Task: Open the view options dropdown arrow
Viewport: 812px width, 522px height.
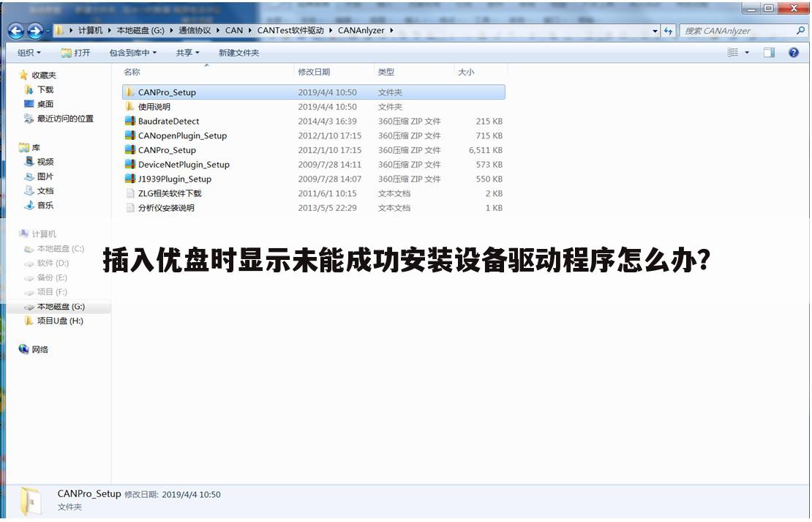Action: [x=747, y=53]
